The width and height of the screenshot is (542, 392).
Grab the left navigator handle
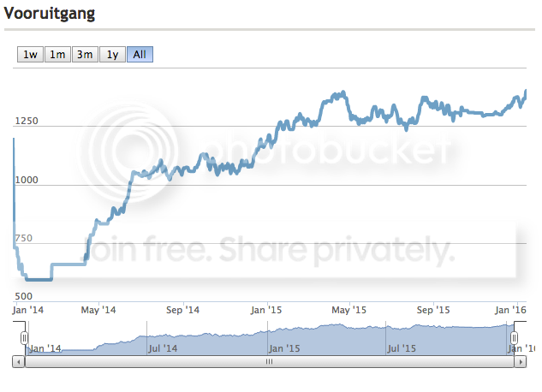24,338
